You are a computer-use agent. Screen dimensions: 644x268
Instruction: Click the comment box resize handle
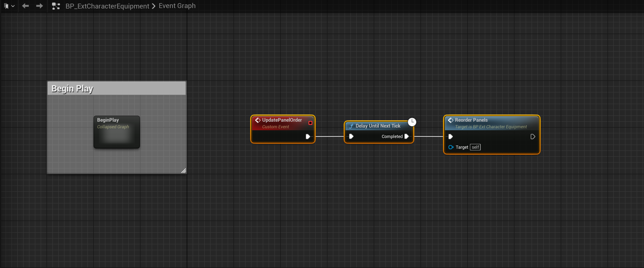[184, 171]
